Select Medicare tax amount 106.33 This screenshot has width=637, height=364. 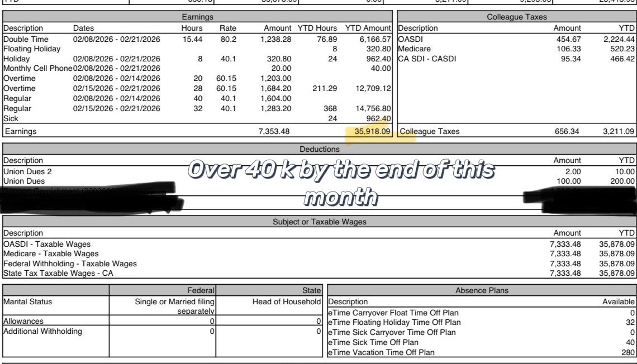(569, 49)
